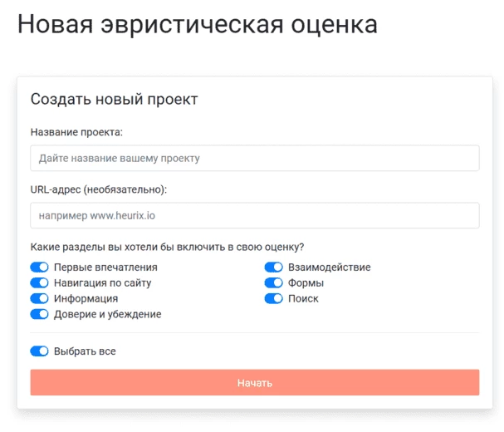Disable the Формы section switch

[273, 282]
